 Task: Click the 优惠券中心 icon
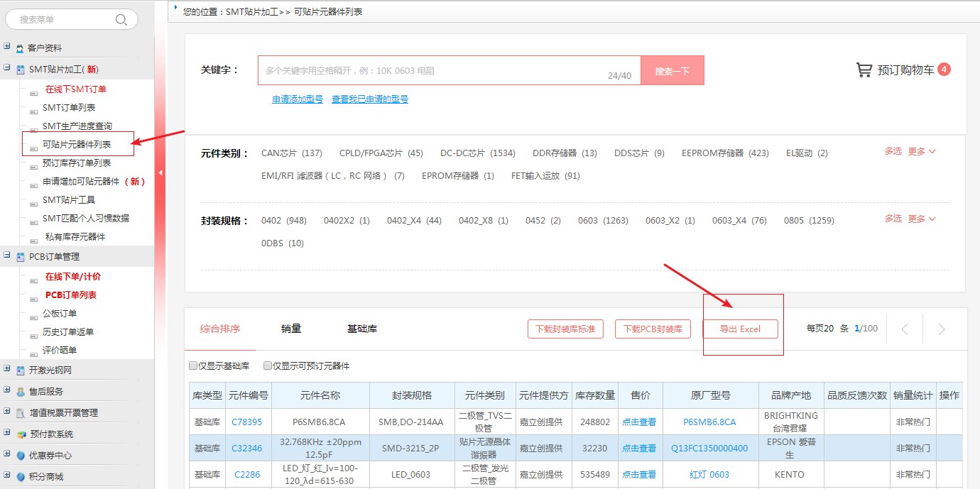click(20, 456)
